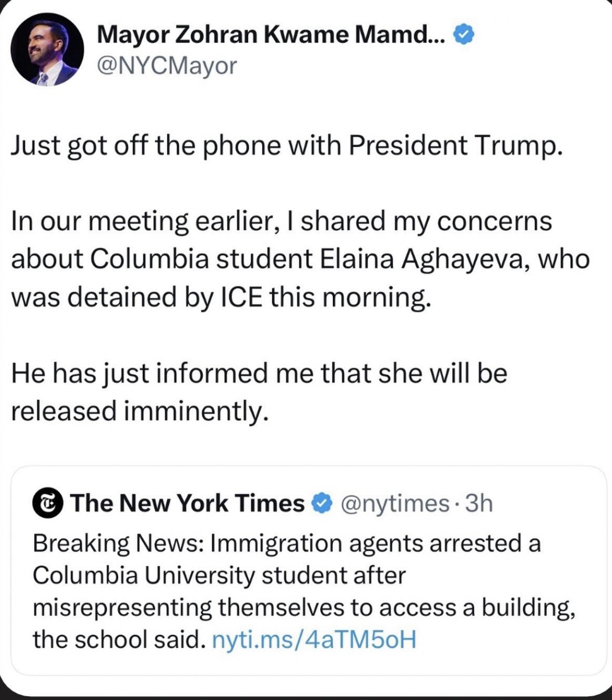
Task: Click the blue verified badge beside Mayor's name
Action: click(x=463, y=35)
